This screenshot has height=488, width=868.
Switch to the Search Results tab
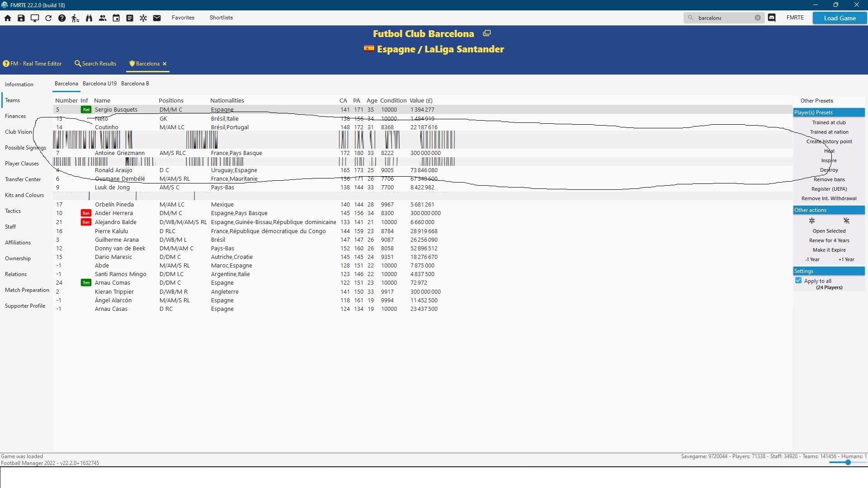[x=95, y=64]
